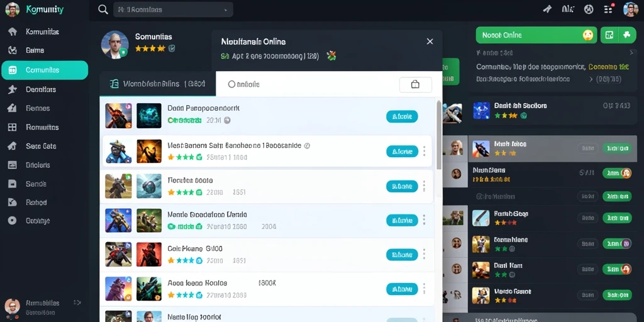Open the Denoftars star icon

coord(13,89)
